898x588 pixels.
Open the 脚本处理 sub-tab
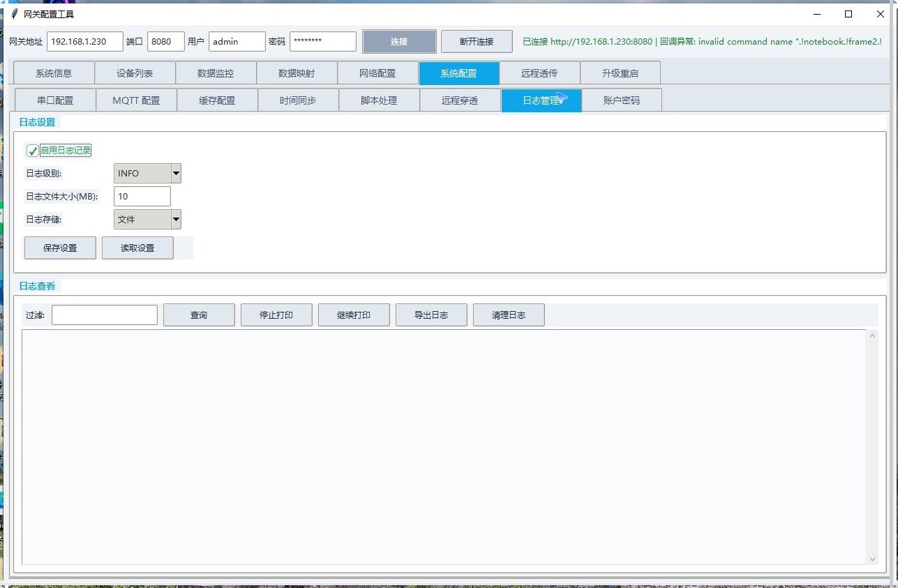coord(379,100)
